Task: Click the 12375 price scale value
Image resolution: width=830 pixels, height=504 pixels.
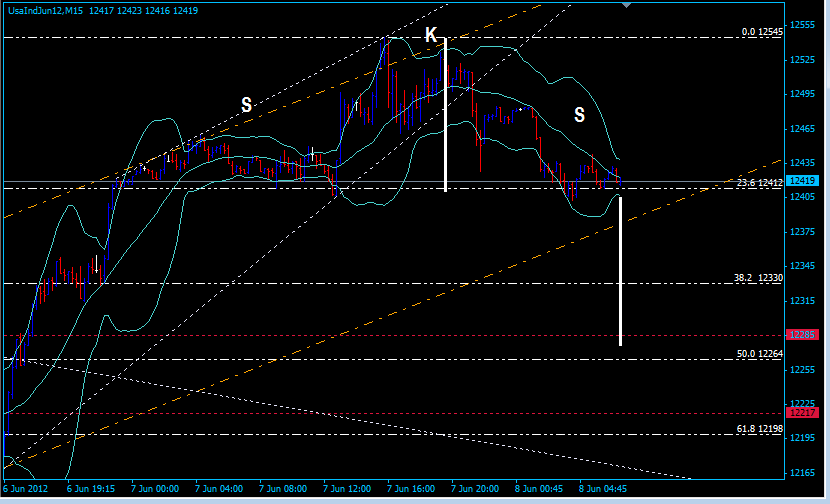Action: [x=802, y=232]
